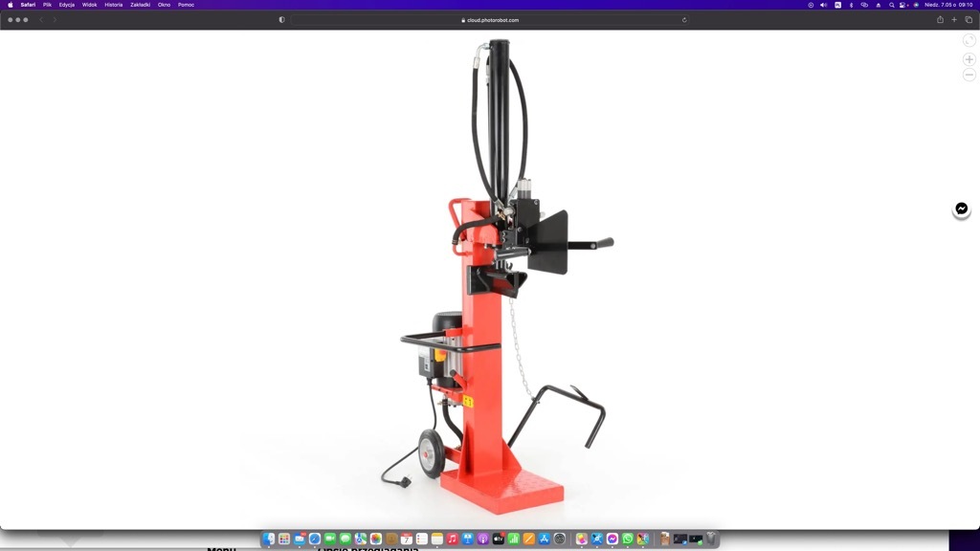Open Calendar from the Dock
The width and height of the screenshot is (980, 551).
(x=406, y=540)
